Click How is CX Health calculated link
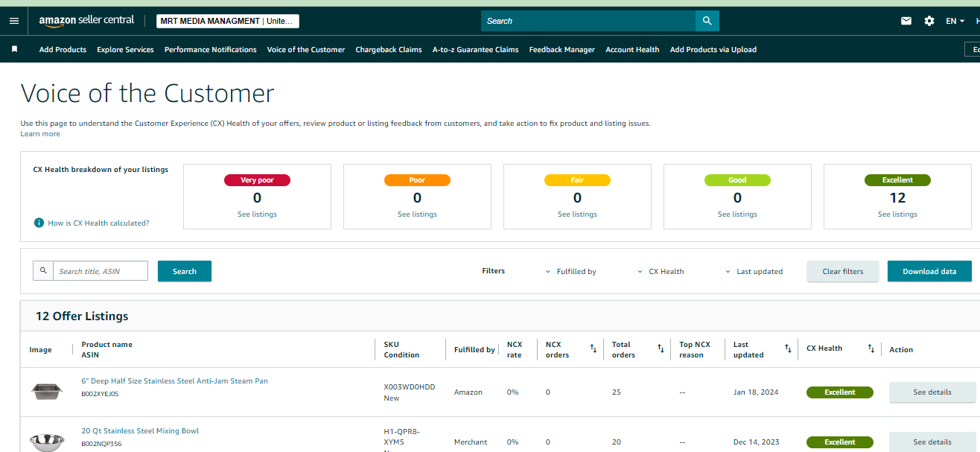The width and height of the screenshot is (980, 452). 98,223
